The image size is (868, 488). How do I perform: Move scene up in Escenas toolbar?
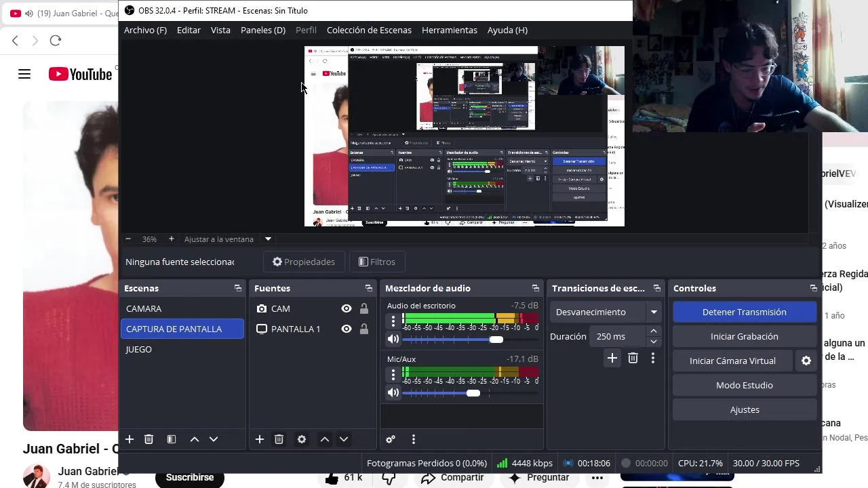pos(195,439)
